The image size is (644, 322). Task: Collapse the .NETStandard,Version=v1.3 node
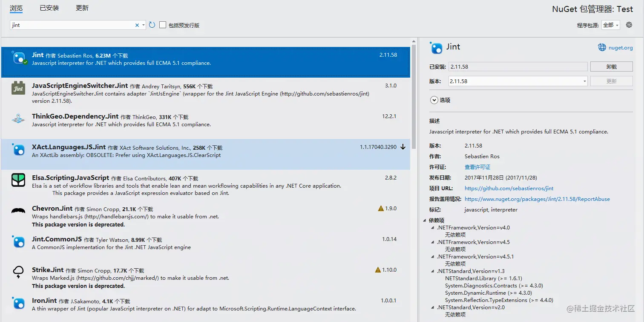click(x=433, y=271)
